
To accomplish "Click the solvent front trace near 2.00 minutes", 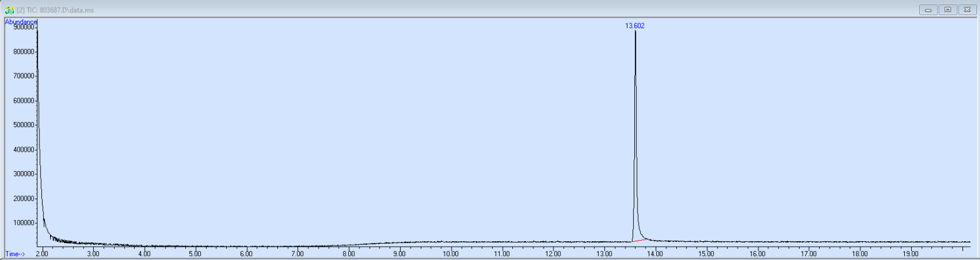I will (39, 188).
